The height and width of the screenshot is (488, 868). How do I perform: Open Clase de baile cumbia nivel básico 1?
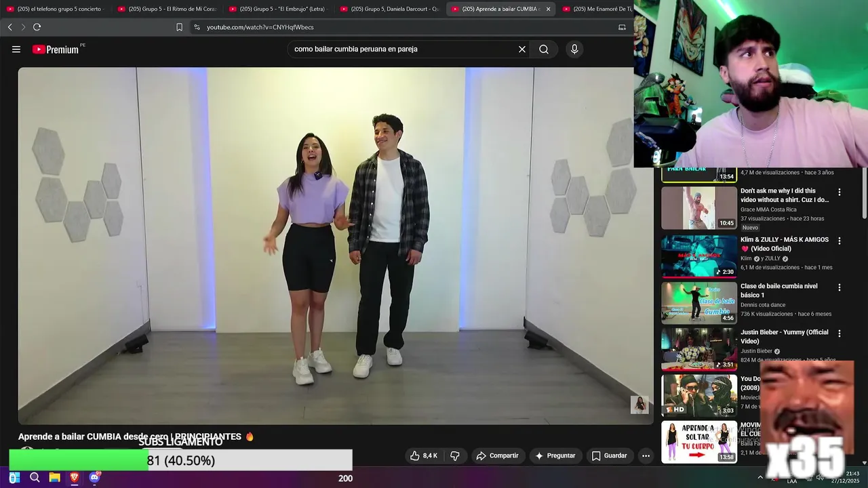779,290
